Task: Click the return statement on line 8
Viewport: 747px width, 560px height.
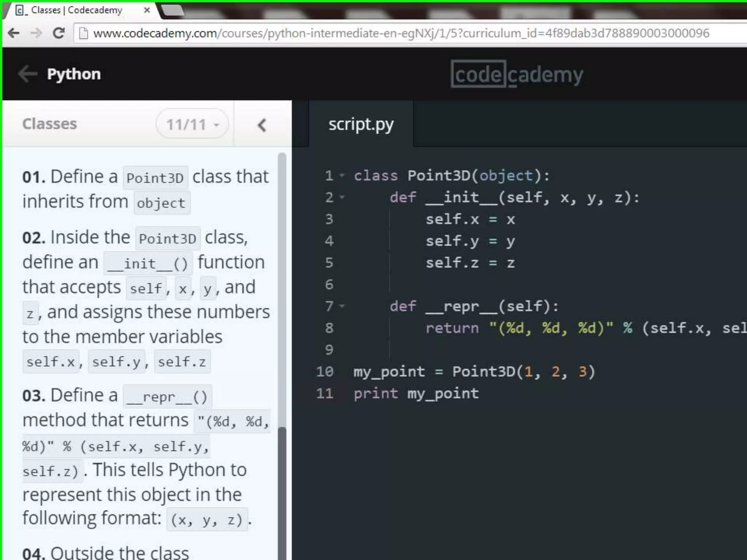Action: [586, 328]
